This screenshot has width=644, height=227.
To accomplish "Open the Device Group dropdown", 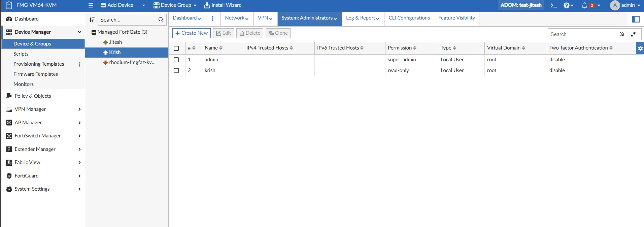I will 175,5.
